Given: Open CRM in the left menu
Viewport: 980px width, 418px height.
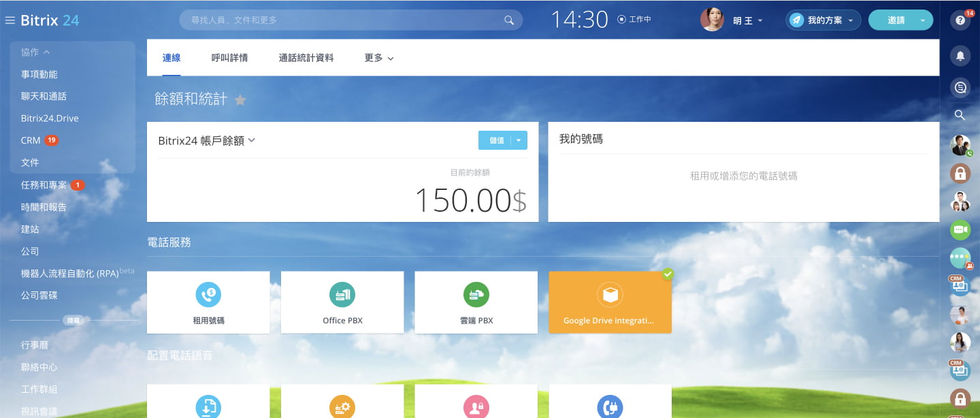Looking at the screenshot, I should tap(31, 140).
